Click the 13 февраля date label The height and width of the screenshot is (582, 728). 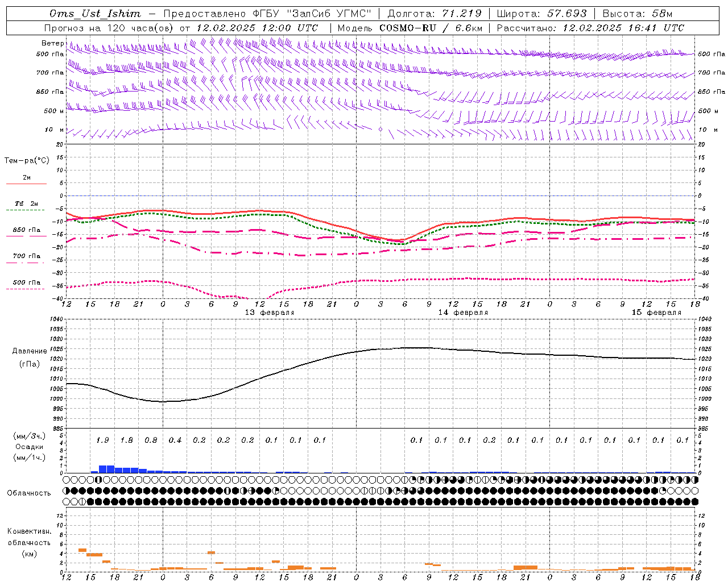[x=270, y=313]
